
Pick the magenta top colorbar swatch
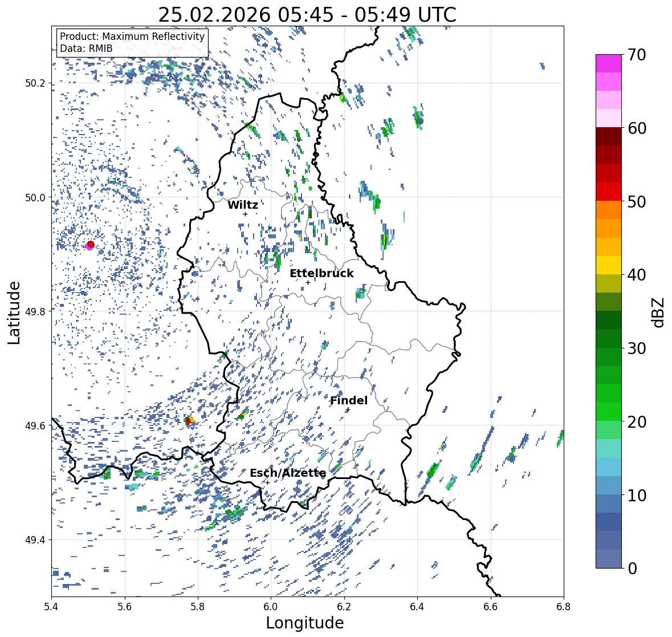coord(609,63)
